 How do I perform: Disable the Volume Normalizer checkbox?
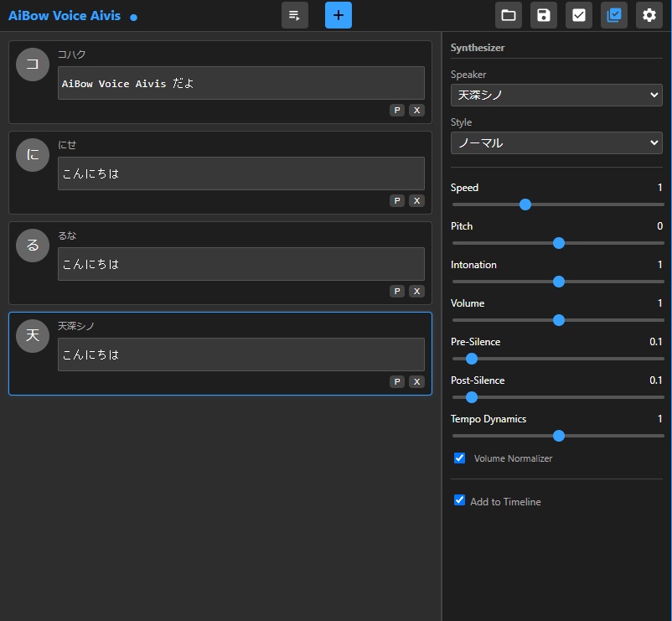459,458
